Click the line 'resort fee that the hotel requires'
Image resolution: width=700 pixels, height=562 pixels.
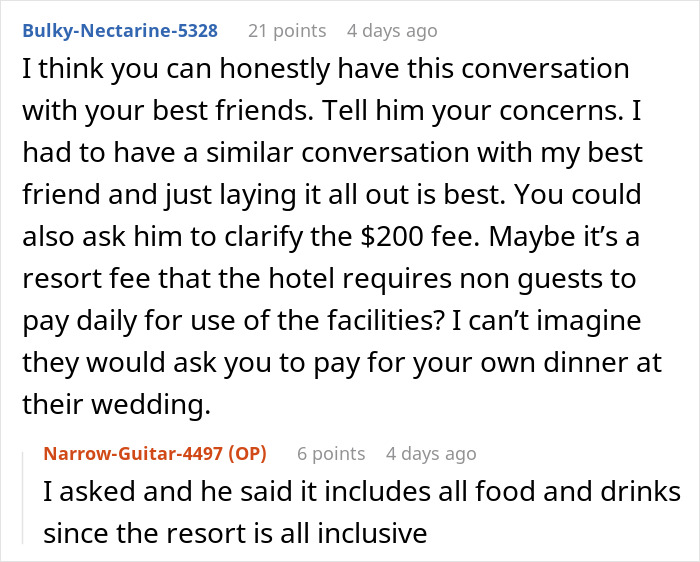pos(329,278)
